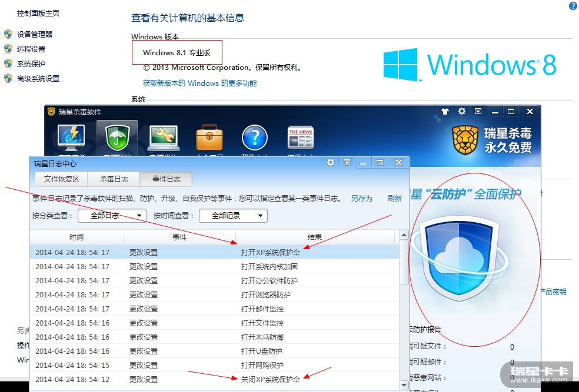Select log row 打开木马防御

pos(215,337)
